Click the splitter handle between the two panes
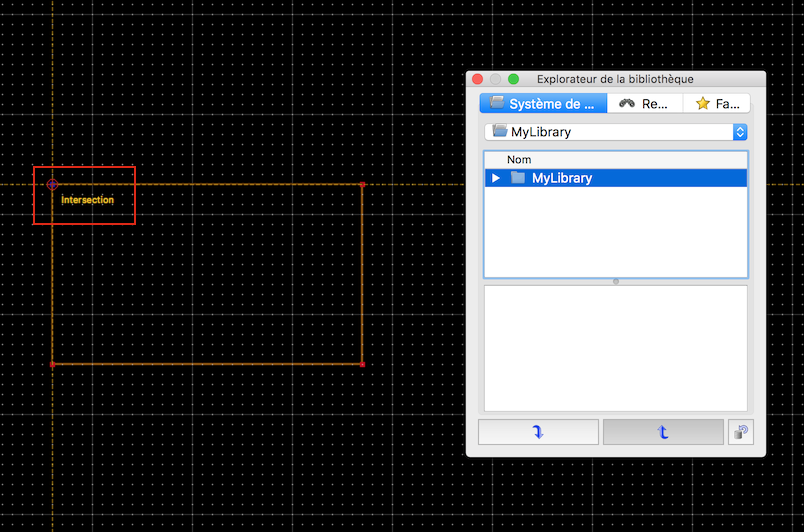This screenshot has width=804, height=532. [615, 281]
